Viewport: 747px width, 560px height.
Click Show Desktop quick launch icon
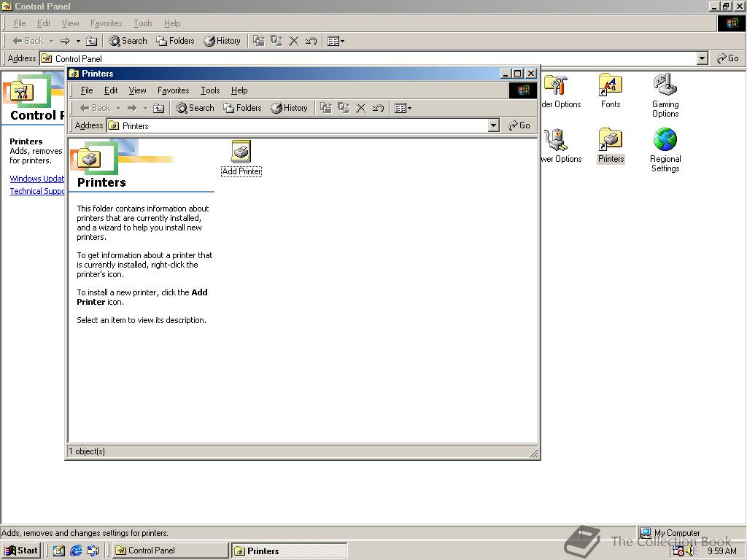tap(59, 551)
